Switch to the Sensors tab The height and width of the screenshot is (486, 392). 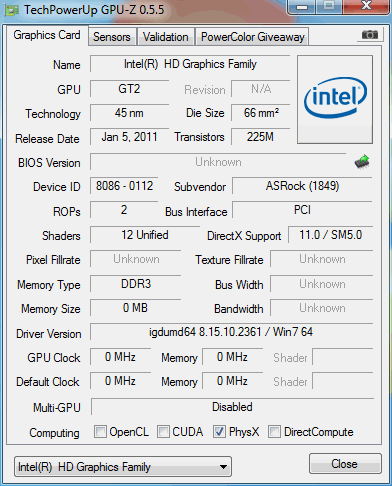(112, 37)
